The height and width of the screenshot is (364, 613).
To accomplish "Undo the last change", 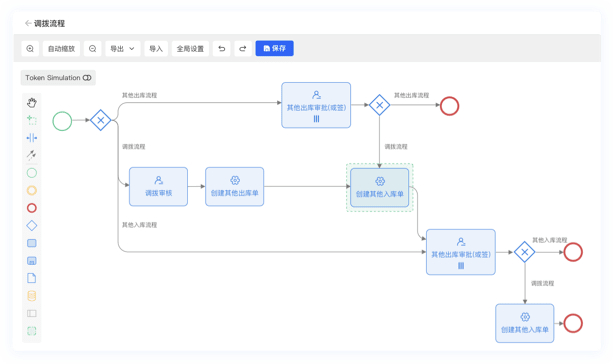I will click(222, 49).
